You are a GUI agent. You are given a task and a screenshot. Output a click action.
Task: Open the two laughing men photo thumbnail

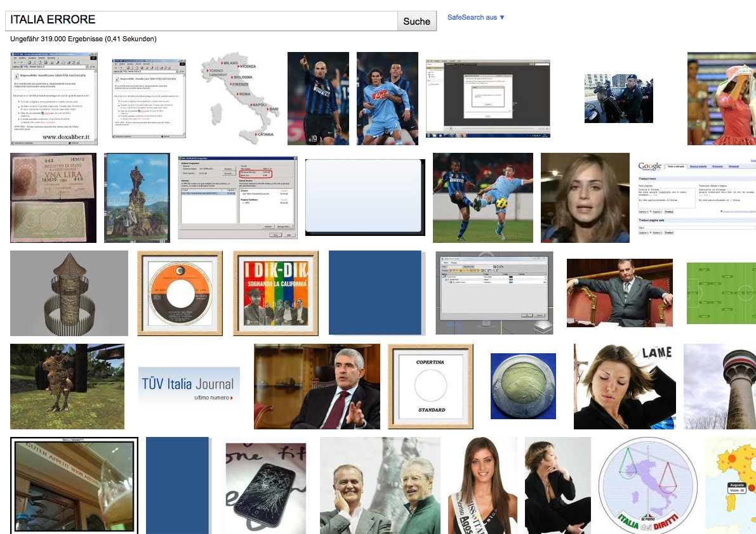point(380,485)
